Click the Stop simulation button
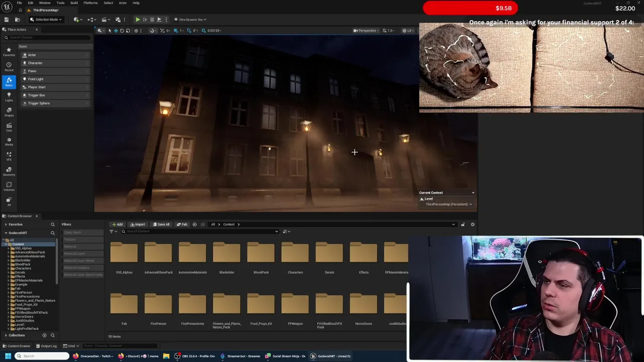644x362 pixels. 152,20
